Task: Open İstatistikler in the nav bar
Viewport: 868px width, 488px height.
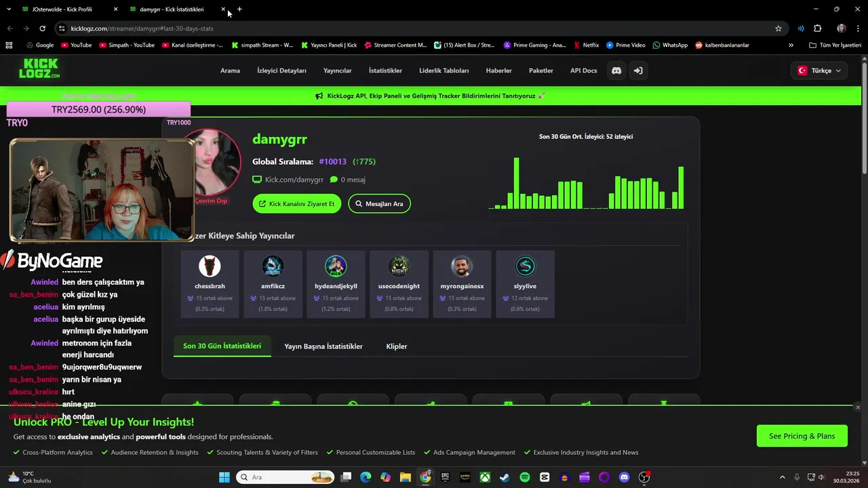Action: pos(385,70)
